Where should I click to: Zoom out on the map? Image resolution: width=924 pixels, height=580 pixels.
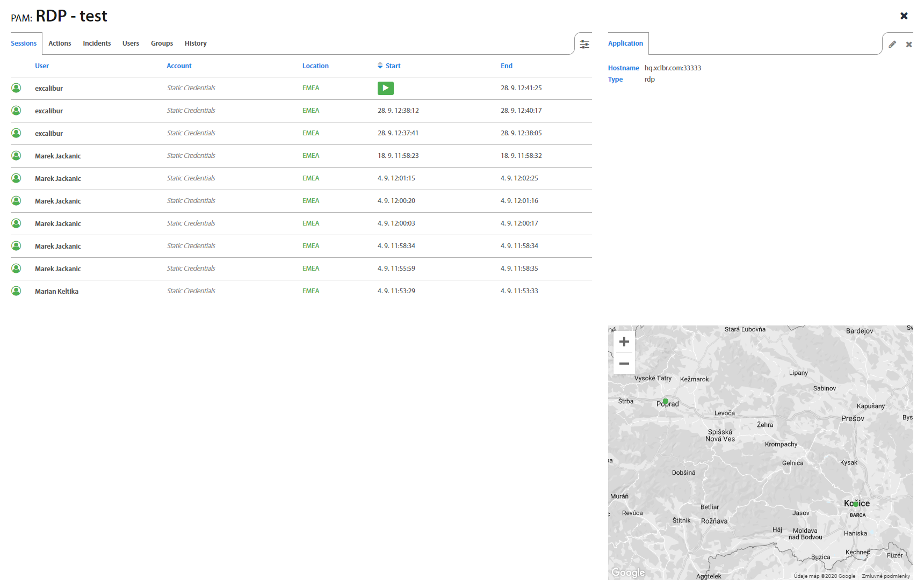[x=624, y=364]
